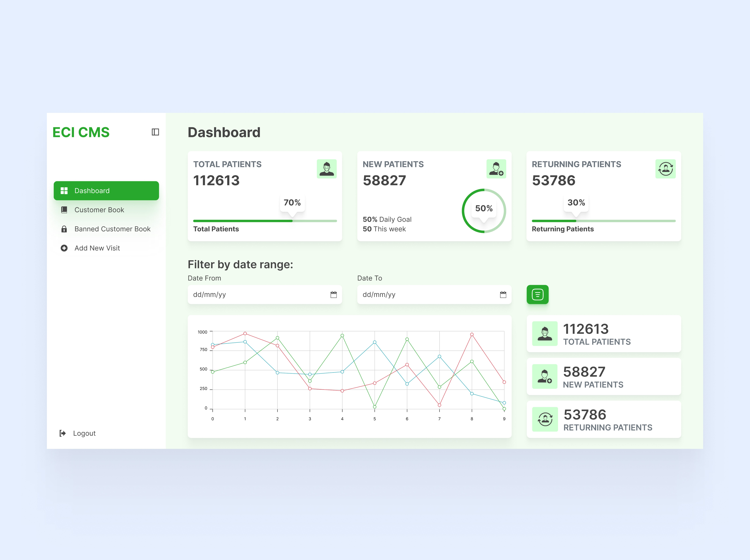Image resolution: width=750 pixels, height=560 pixels.
Task: Click the Logout link
Action: tap(84, 433)
